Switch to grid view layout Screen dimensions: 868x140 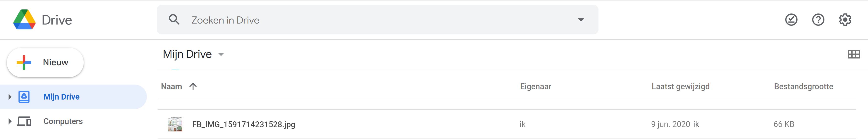[854, 54]
